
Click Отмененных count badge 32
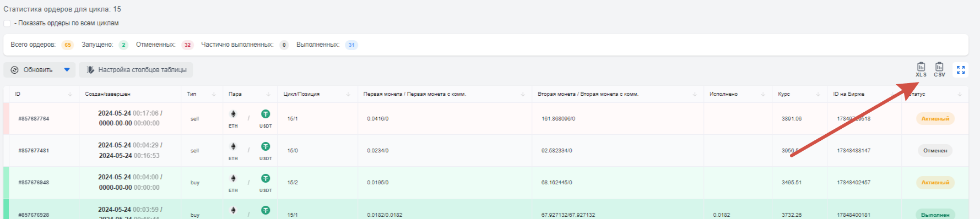click(187, 45)
